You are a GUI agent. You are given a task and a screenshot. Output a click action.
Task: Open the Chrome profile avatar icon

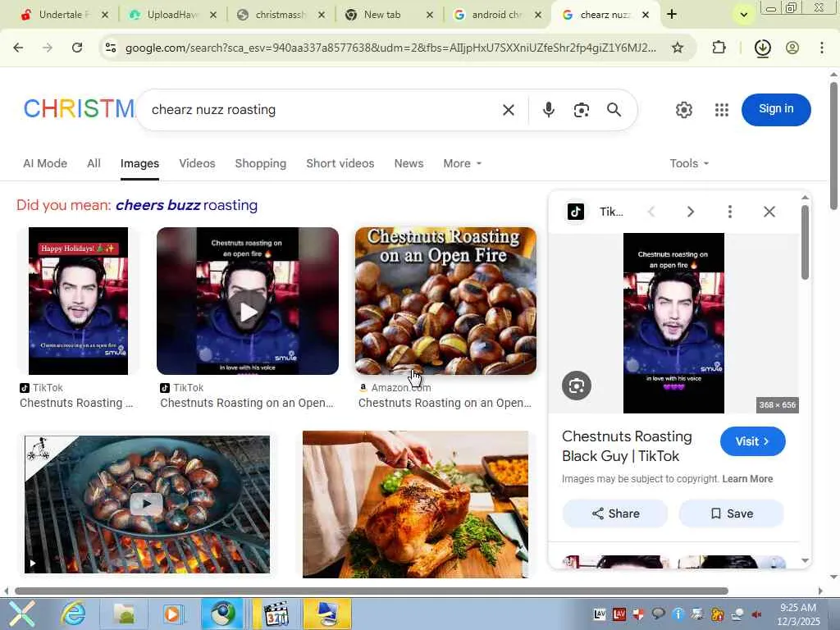pyautogui.click(x=792, y=48)
